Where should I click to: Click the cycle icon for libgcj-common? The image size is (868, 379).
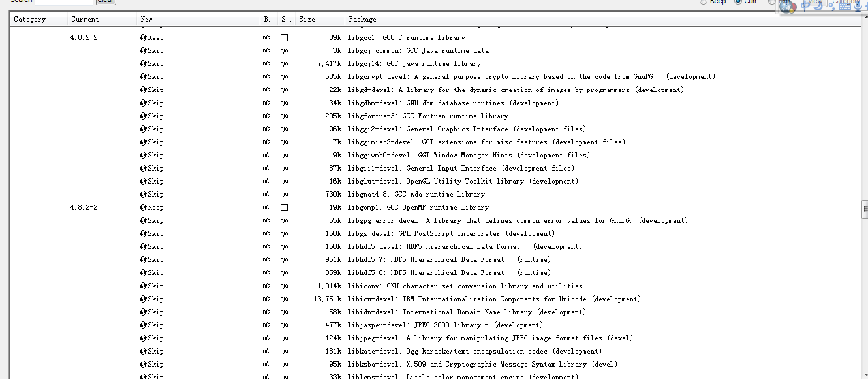pyautogui.click(x=144, y=51)
